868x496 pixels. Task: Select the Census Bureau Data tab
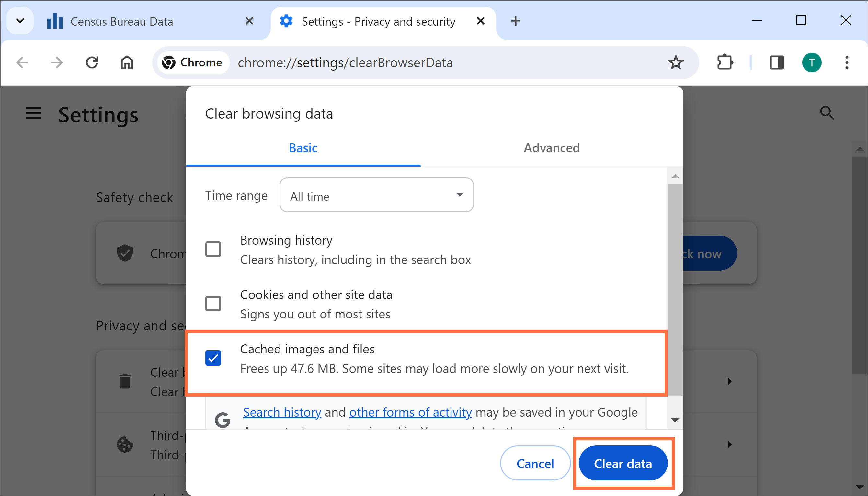[x=121, y=21]
